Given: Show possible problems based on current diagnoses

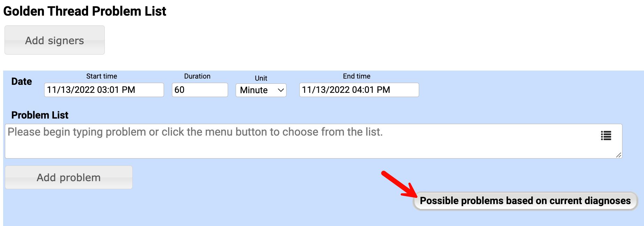Looking at the screenshot, I should click(x=525, y=201).
